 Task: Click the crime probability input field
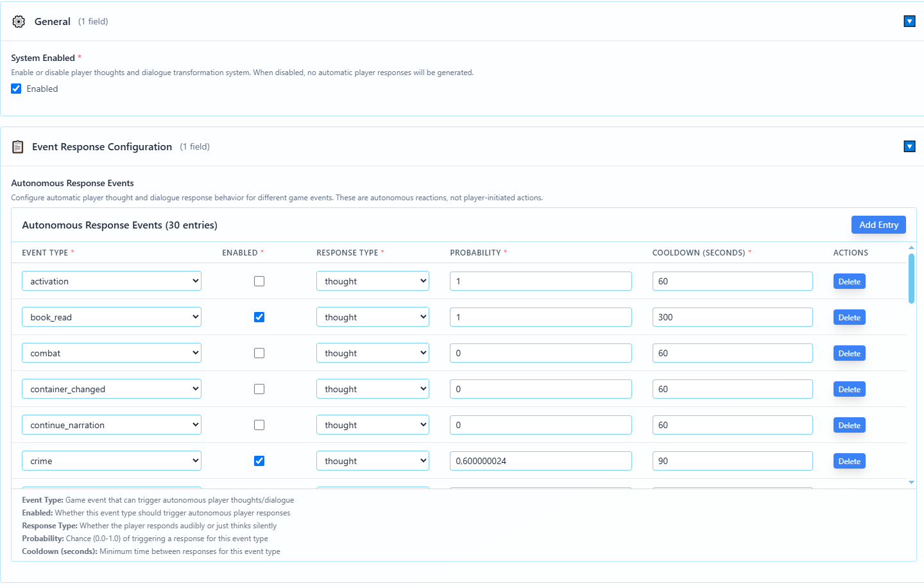[x=540, y=461]
